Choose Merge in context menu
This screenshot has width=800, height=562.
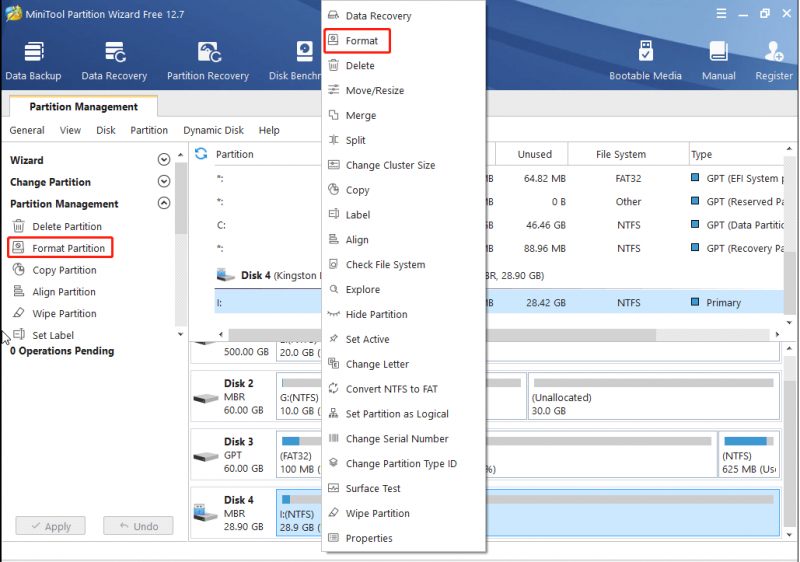tap(403, 115)
